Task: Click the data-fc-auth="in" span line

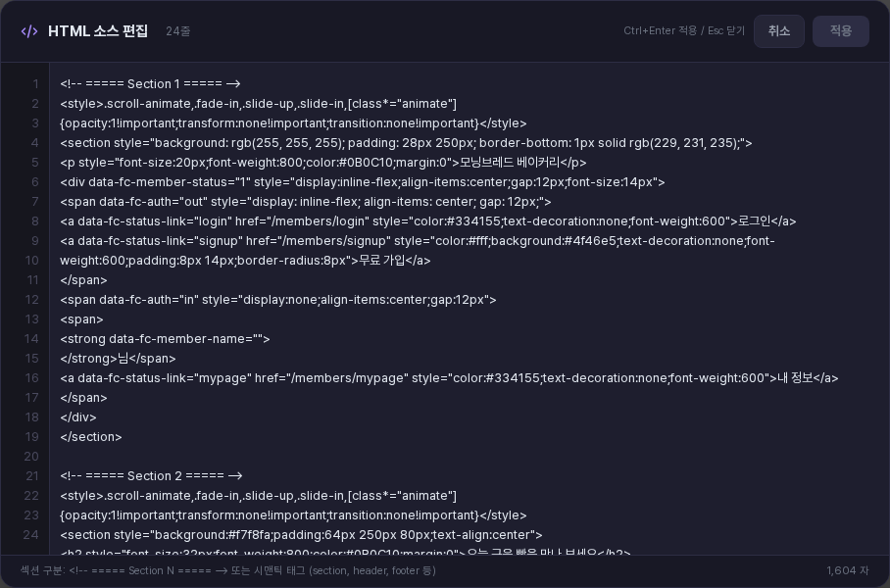Action: (278, 300)
